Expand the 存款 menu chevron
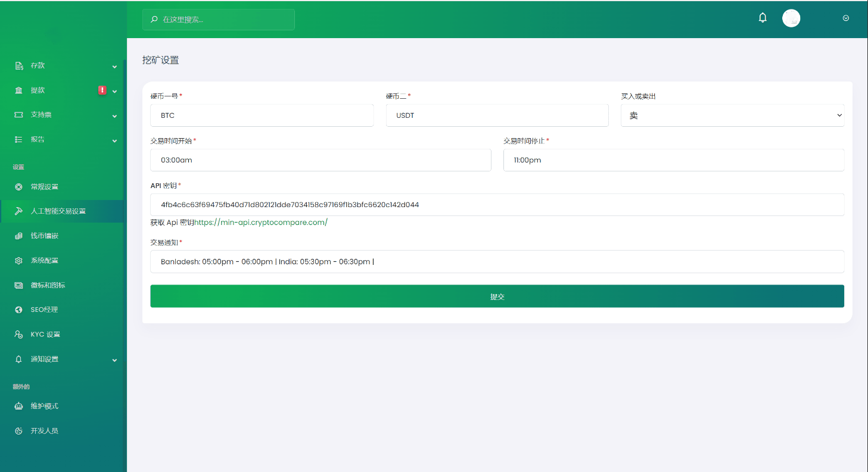 pyautogui.click(x=114, y=67)
